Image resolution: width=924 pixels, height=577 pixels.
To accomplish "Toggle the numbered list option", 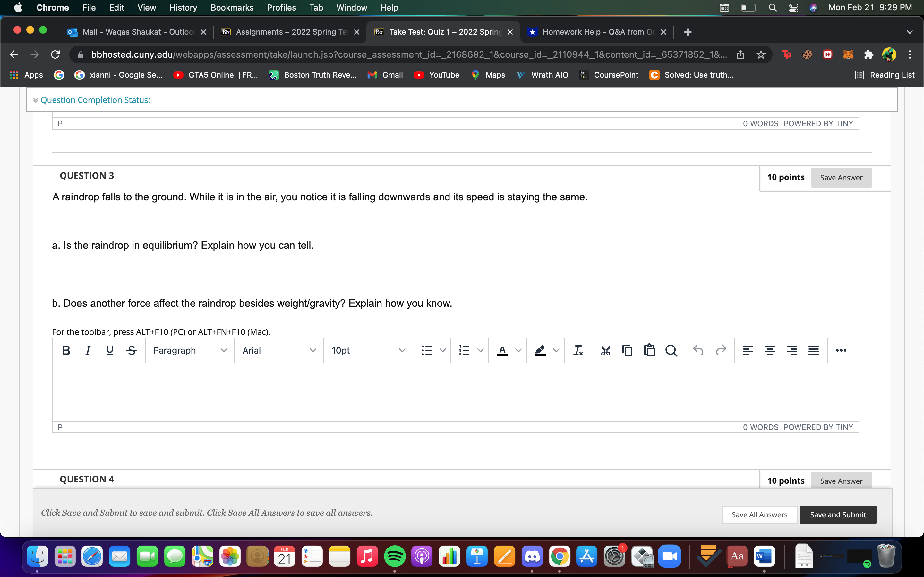I will pos(464,350).
